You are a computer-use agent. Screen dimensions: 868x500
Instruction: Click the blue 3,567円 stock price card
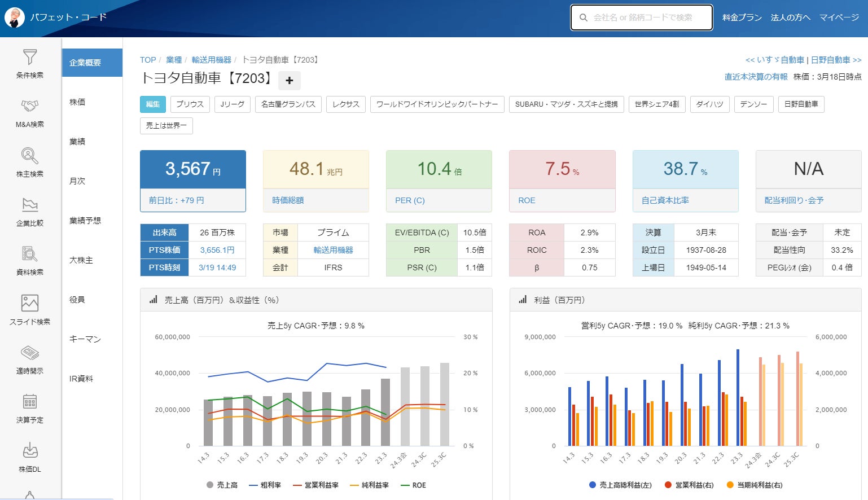click(193, 169)
